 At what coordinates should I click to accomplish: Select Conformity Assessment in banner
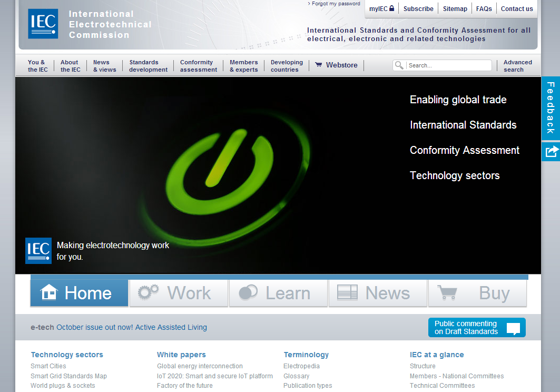[x=465, y=150]
